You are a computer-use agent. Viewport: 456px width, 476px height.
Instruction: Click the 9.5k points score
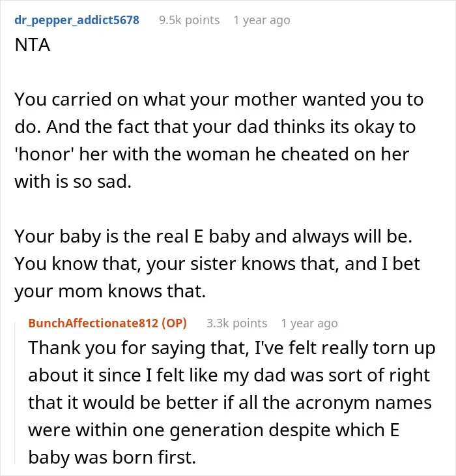pos(189,20)
